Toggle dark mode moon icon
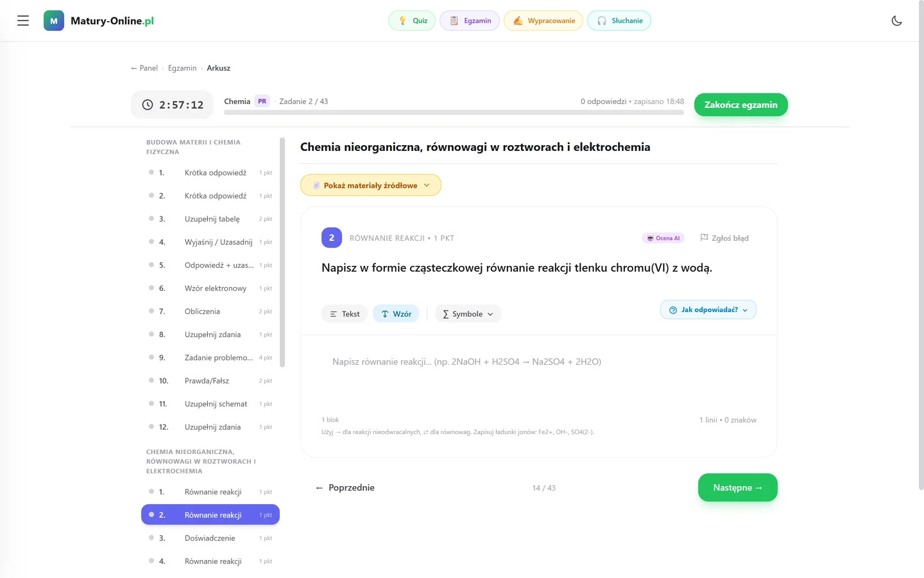Screen dimensions: 924x578 (x=897, y=21)
